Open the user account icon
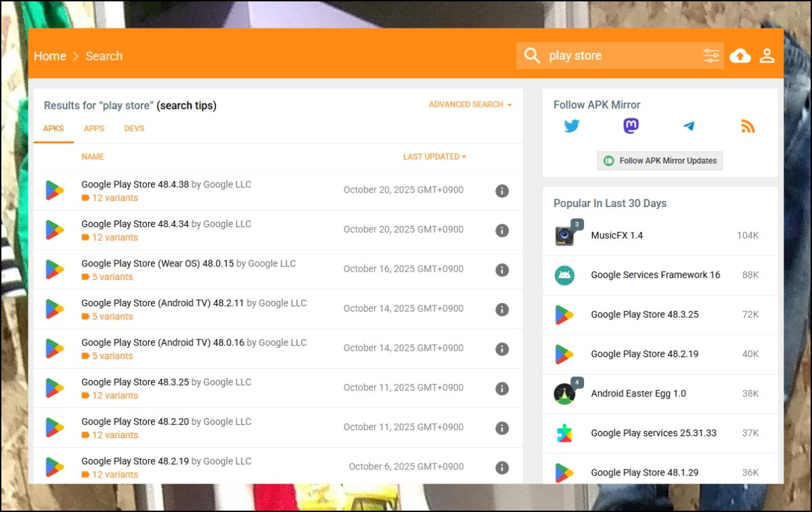 pos(767,55)
